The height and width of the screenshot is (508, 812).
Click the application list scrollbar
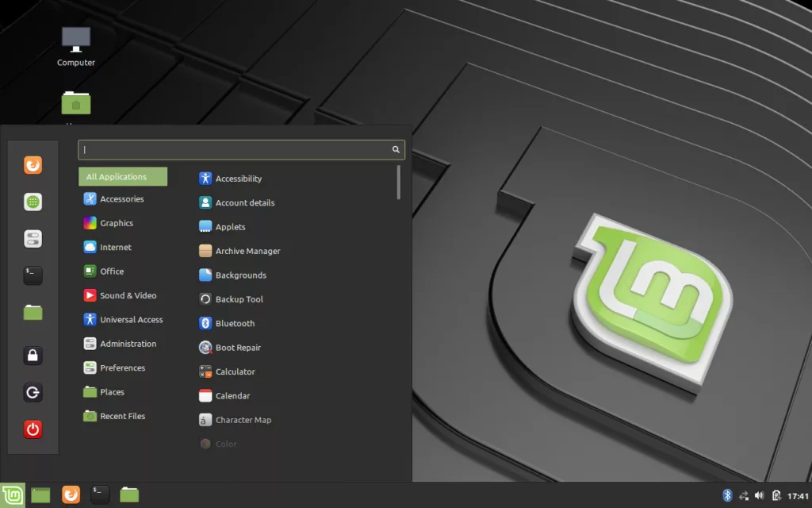tap(398, 182)
